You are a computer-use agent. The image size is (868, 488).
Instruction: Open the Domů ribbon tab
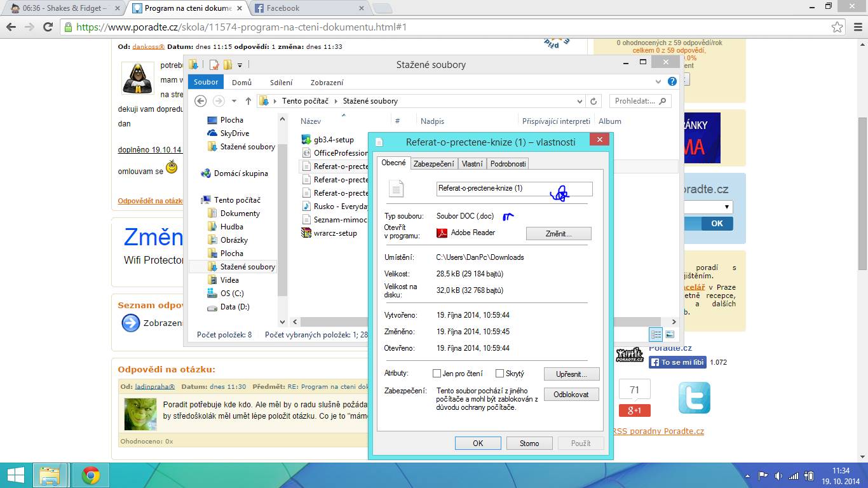pos(241,82)
